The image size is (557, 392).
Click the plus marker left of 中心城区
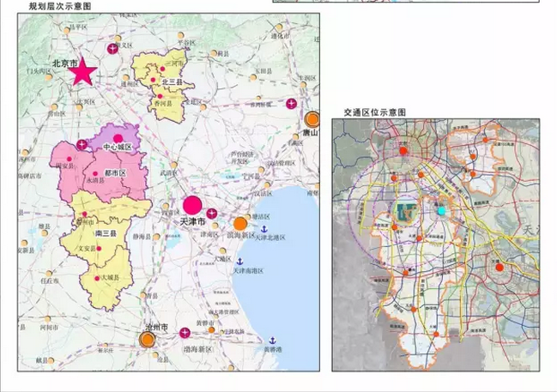click(x=81, y=144)
